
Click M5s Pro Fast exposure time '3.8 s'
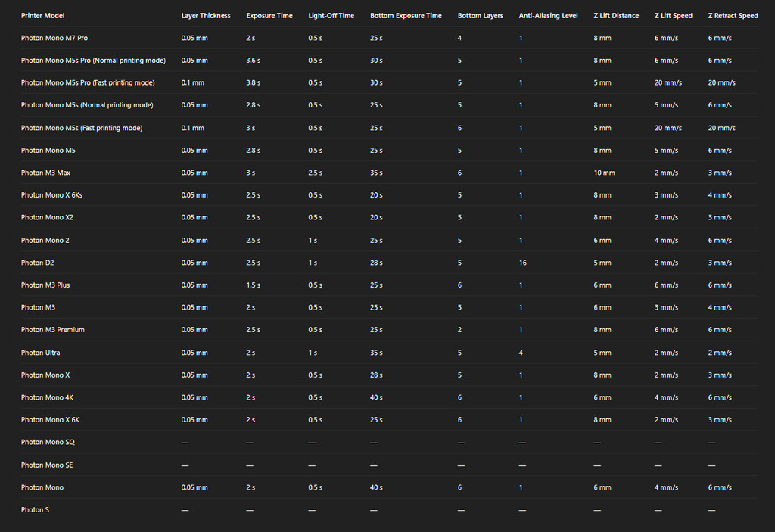tap(253, 82)
